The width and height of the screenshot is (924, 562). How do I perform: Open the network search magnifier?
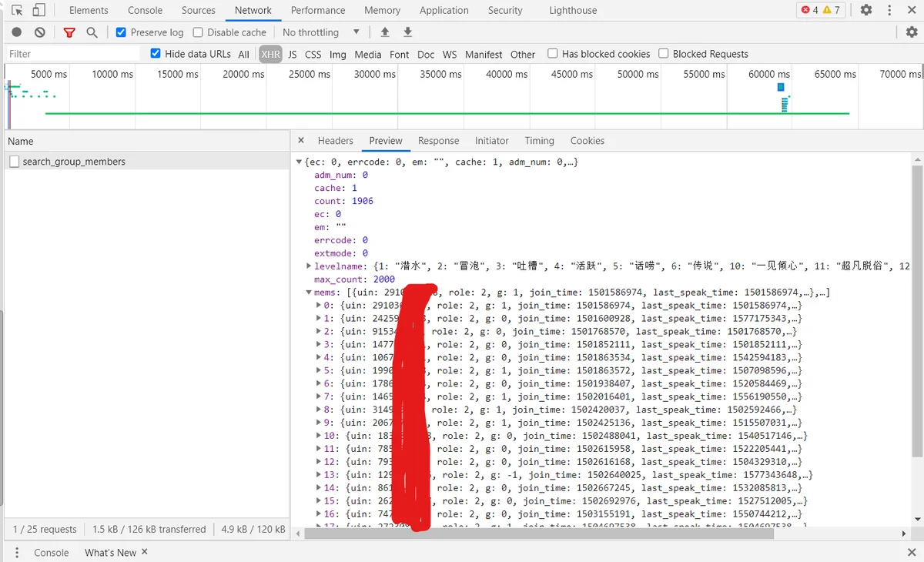[92, 32]
